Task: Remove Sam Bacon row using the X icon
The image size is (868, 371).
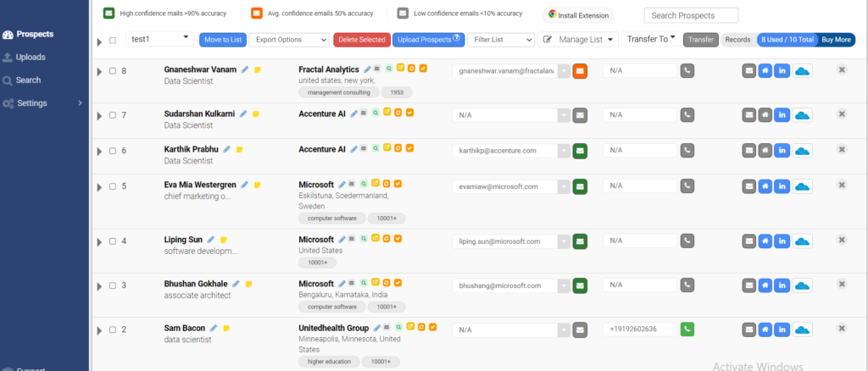Action: pos(842,329)
